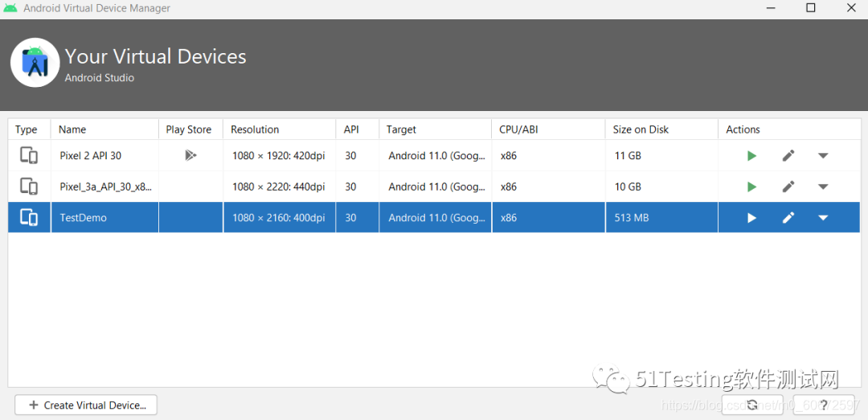Refresh the virtual device list

tap(751, 405)
